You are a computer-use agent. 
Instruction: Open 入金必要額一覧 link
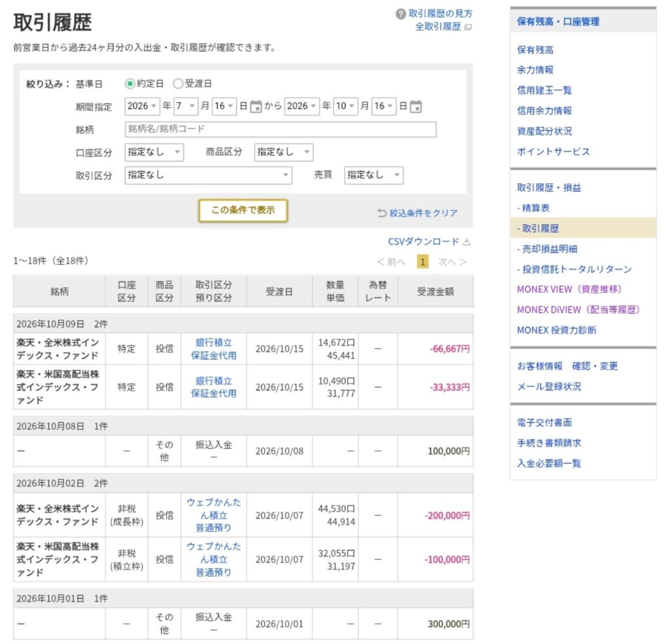[x=549, y=464]
